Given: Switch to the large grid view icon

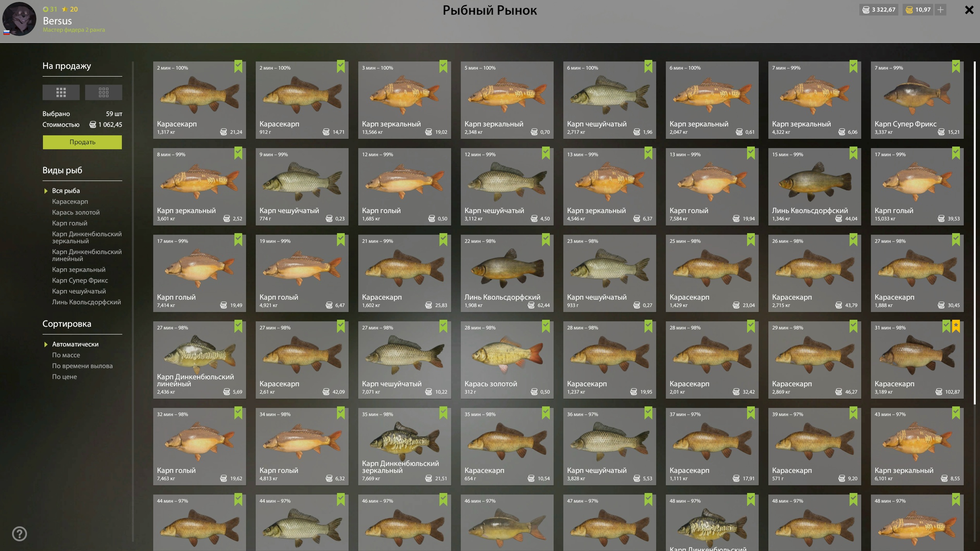Looking at the screenshot, I should click(x=61, y=92).
